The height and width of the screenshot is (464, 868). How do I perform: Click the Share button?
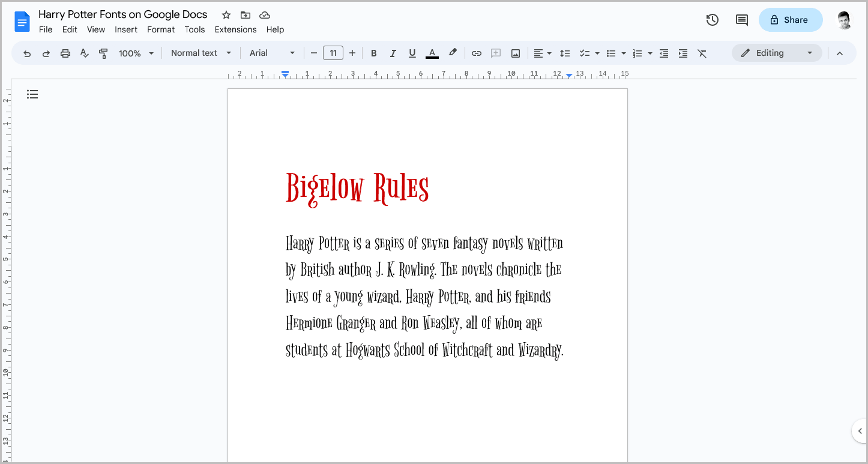coord(791,19)
